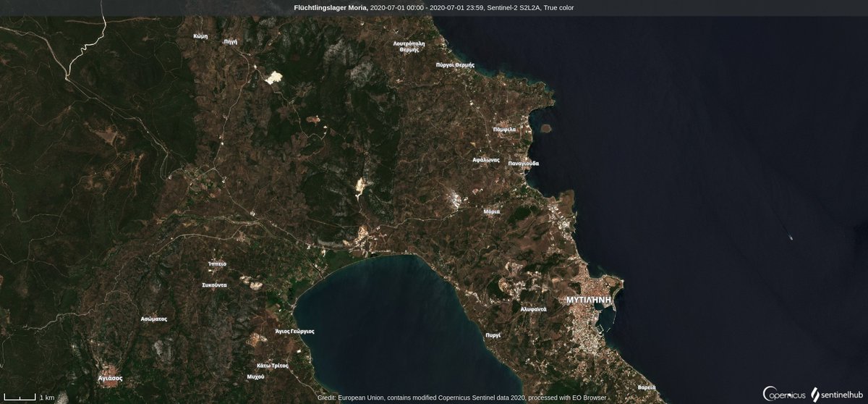Image resolution: width=868 pixels, height=404 pixels.
Task: Click the Αφάλωνας map label
Action: (x=486, y=159)
